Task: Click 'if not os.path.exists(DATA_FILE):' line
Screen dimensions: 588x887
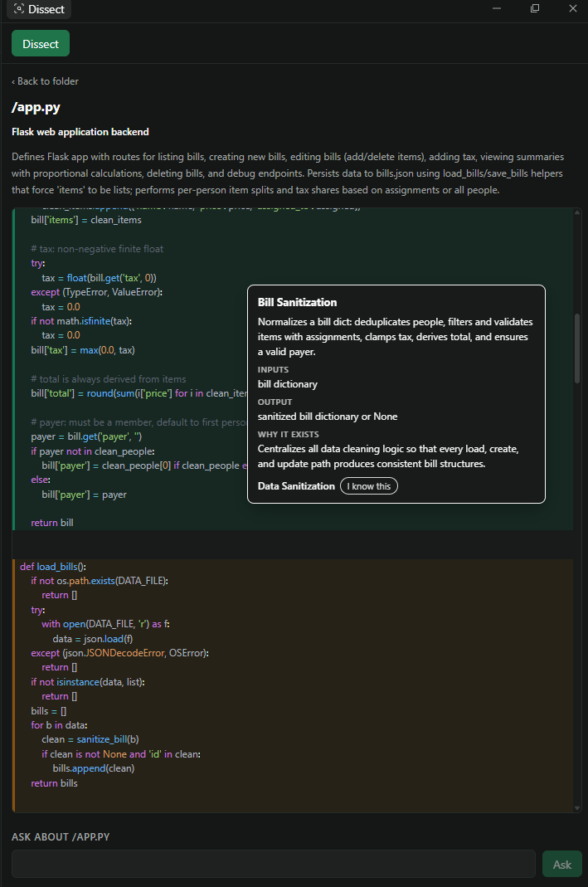Action: 100,581
